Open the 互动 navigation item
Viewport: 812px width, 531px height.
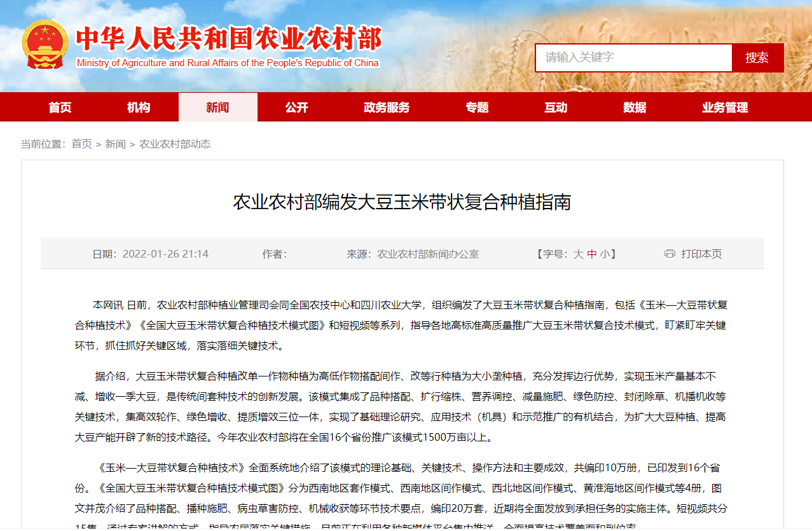click(556, 107)
